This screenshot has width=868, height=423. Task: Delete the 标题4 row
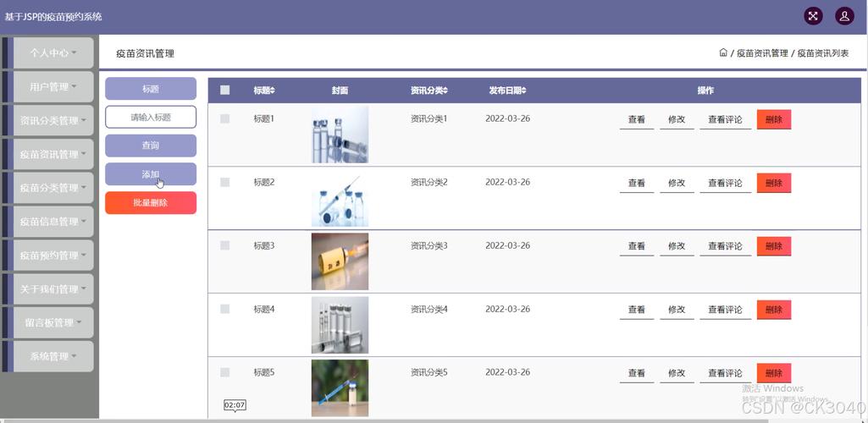click(x=774, y=310)
